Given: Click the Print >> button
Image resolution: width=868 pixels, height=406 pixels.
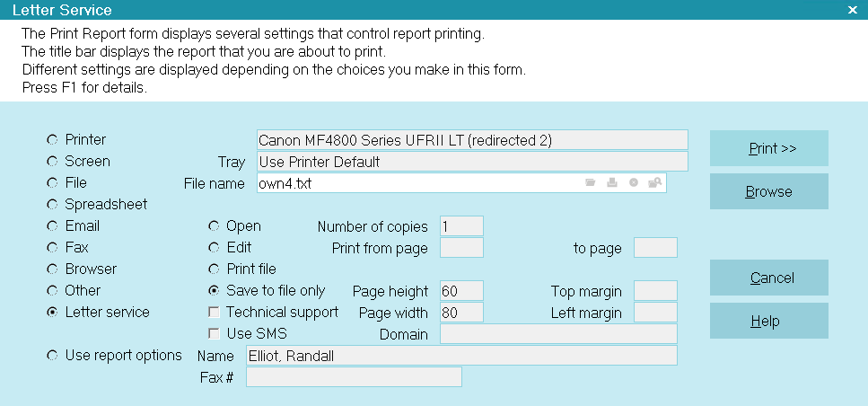Looking at the screenshot, I should click(x=769, y=148).
